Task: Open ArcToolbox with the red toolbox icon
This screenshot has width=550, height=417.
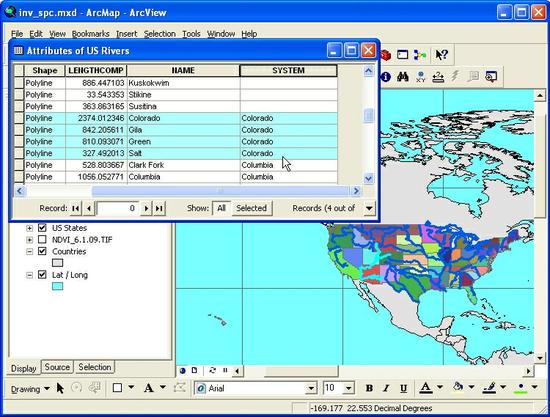Action: point(386,55)
